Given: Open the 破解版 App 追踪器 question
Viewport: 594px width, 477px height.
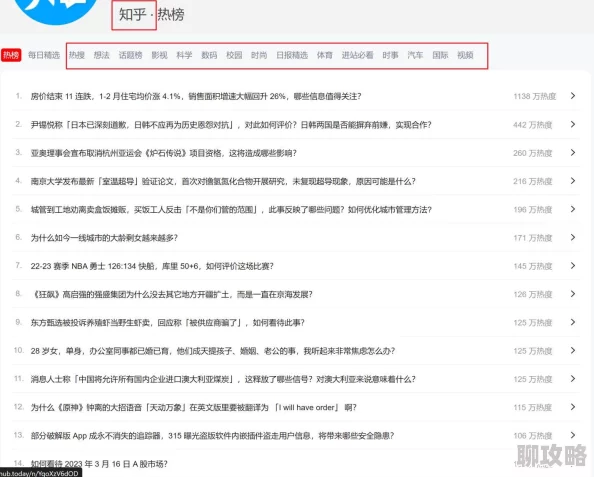Looking at the screenshot, I should pos(213,436).
